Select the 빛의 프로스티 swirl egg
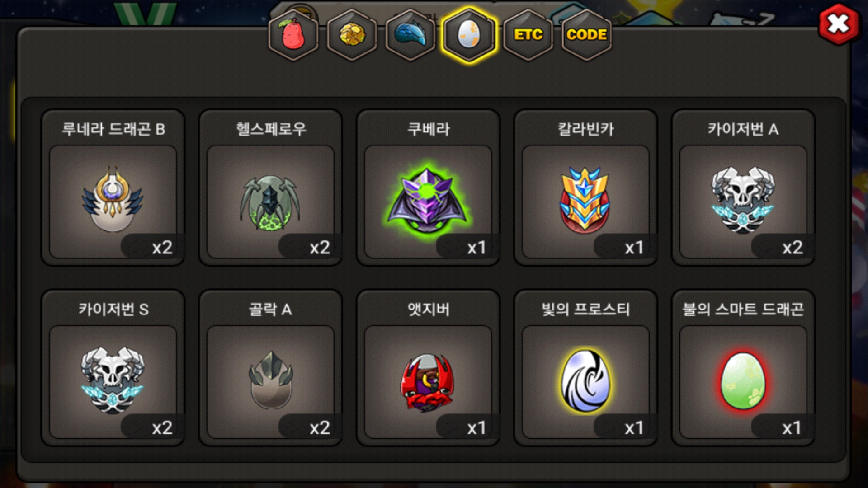The width and height of the screenshot is (868, 488). (x=585, y=380)
